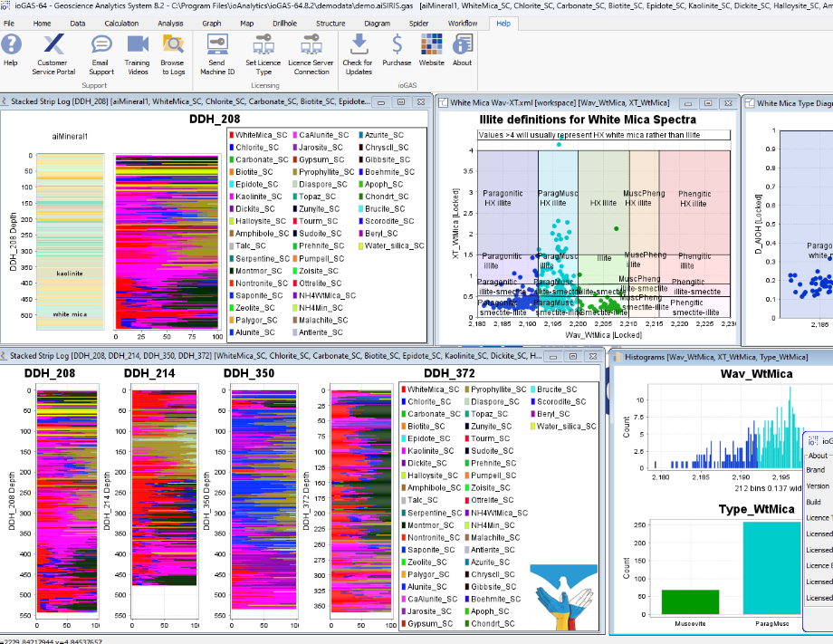833x644 pixels.
Task: Click the DDH_214 strip log plot
Action: click(164, 488)
